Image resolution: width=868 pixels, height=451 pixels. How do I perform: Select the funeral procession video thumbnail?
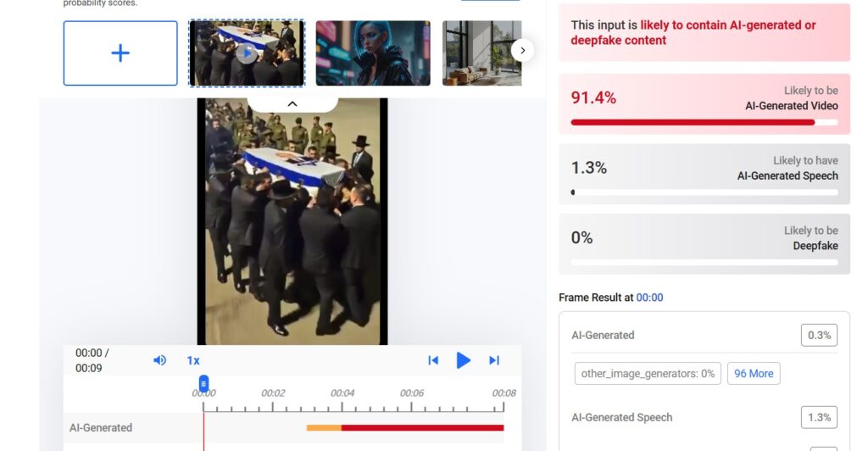click(247, 53)
